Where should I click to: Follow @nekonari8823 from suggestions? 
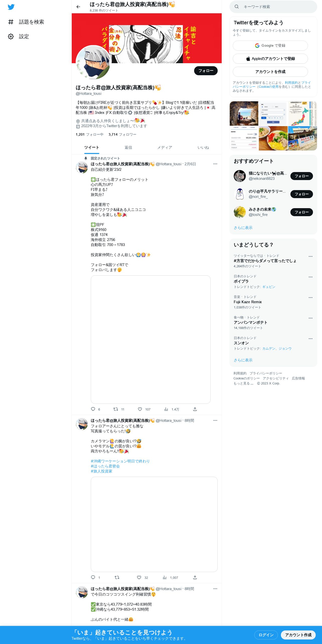pos(301,176)
